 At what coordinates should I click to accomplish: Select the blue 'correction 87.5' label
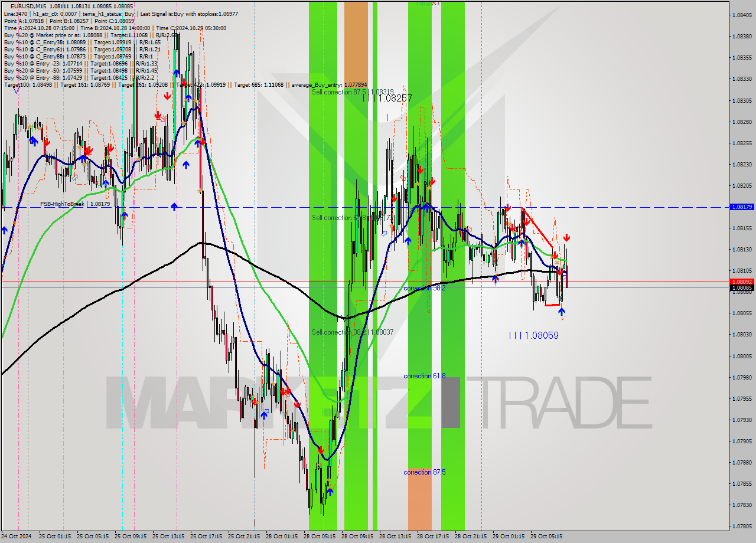point(425,472)
